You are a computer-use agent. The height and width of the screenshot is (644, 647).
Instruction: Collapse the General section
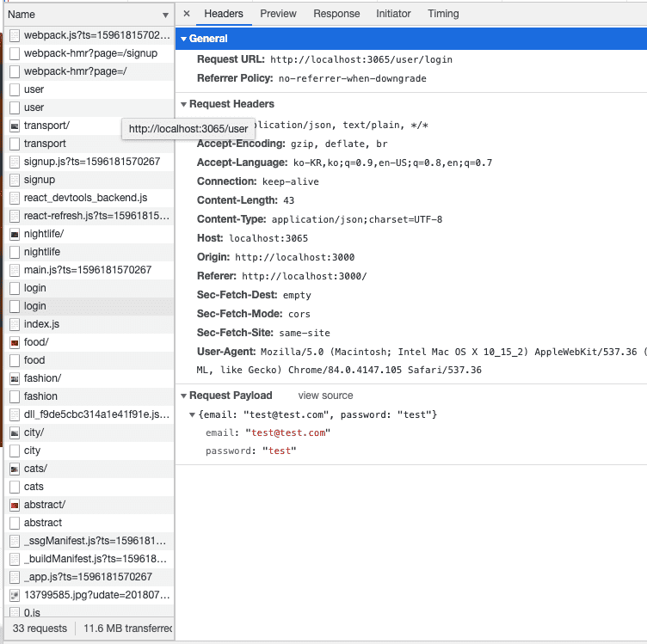pos(183,39)
